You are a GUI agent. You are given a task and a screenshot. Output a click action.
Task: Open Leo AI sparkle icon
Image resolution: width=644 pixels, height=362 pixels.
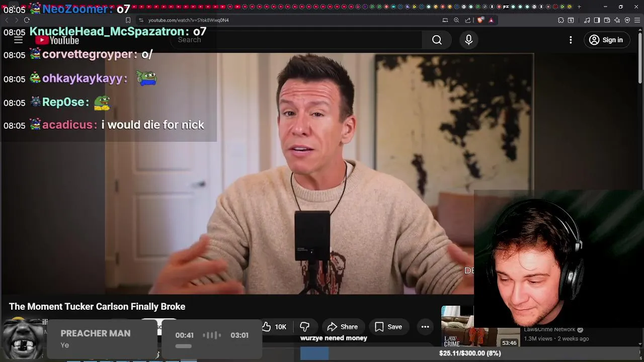[x=617, y=20]
